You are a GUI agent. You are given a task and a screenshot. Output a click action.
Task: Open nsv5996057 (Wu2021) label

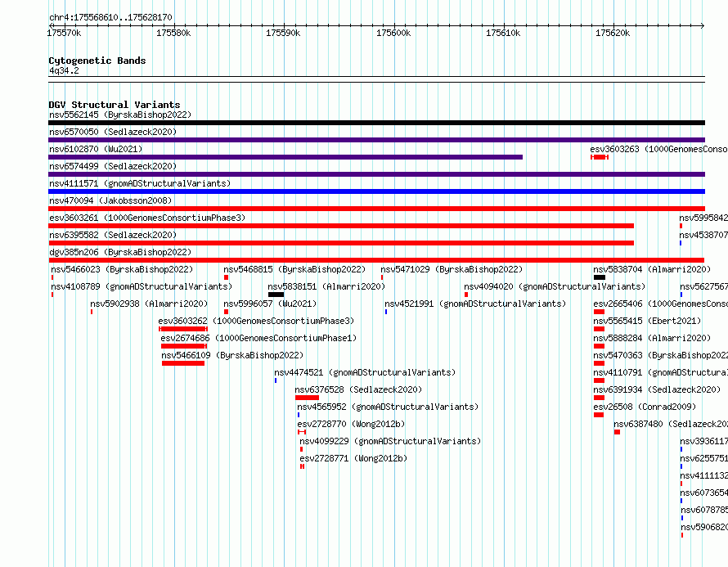click(270, 304)
